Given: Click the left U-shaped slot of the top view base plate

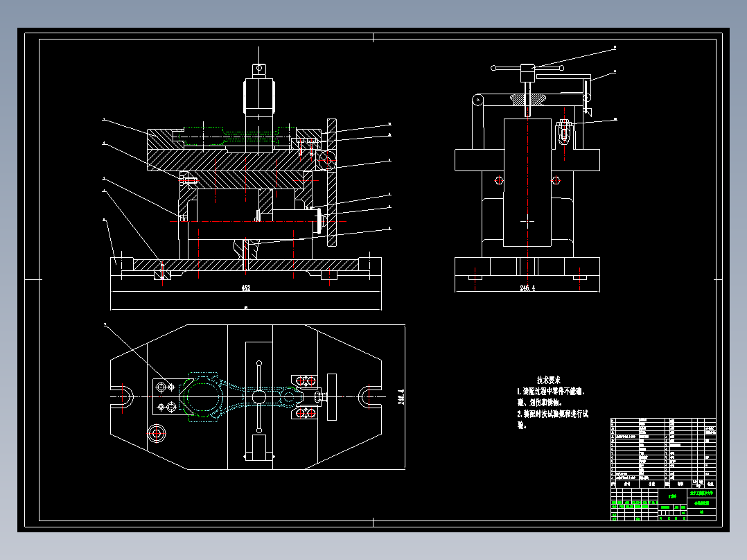Looking at the screenshot, I should click(x=123, y=396).
